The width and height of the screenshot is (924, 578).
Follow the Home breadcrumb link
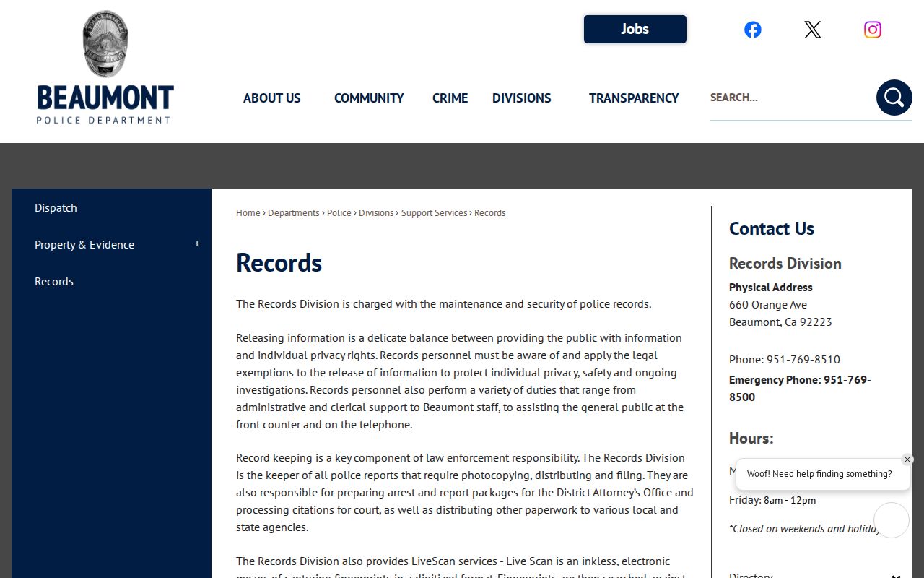click(248, 213)
